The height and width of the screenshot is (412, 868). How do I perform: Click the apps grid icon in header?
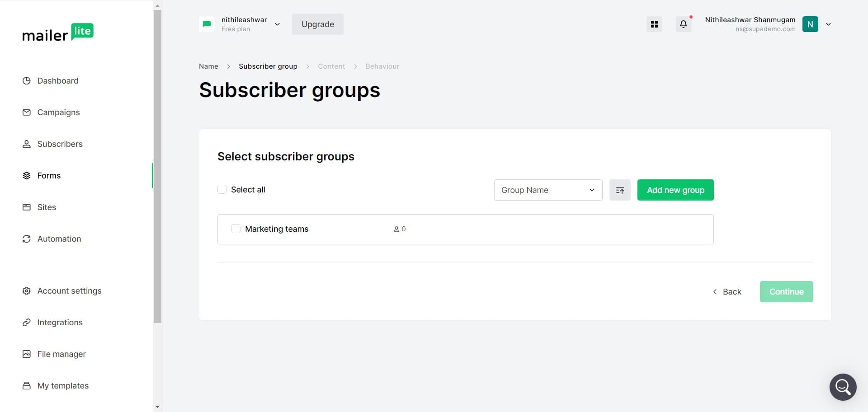tap(654, 24)
